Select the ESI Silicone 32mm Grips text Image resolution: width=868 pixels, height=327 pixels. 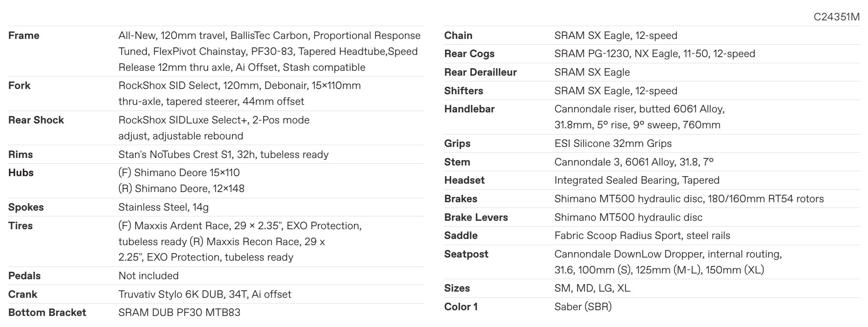pos(613,143)
